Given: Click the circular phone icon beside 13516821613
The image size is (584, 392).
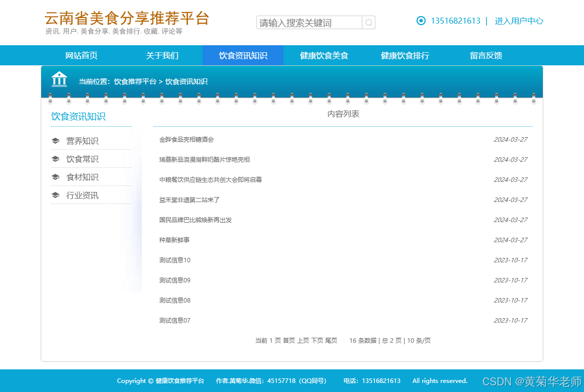Looking at the screenshot, I should point(421,21).
